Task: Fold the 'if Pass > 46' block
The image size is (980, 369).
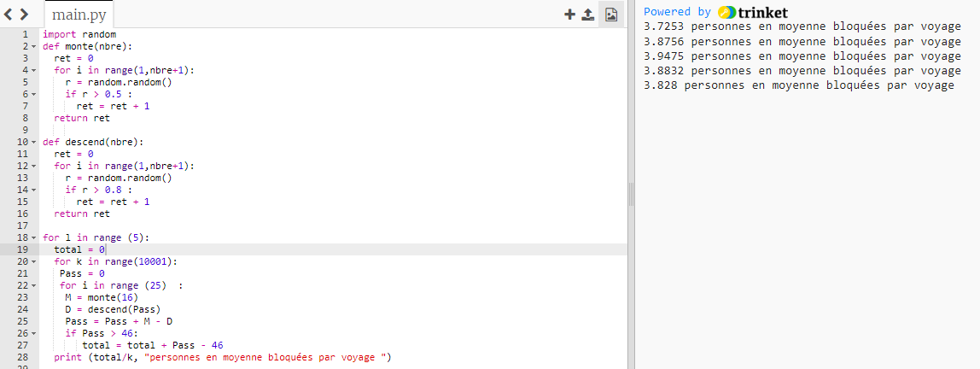Action: coord(34,333)
